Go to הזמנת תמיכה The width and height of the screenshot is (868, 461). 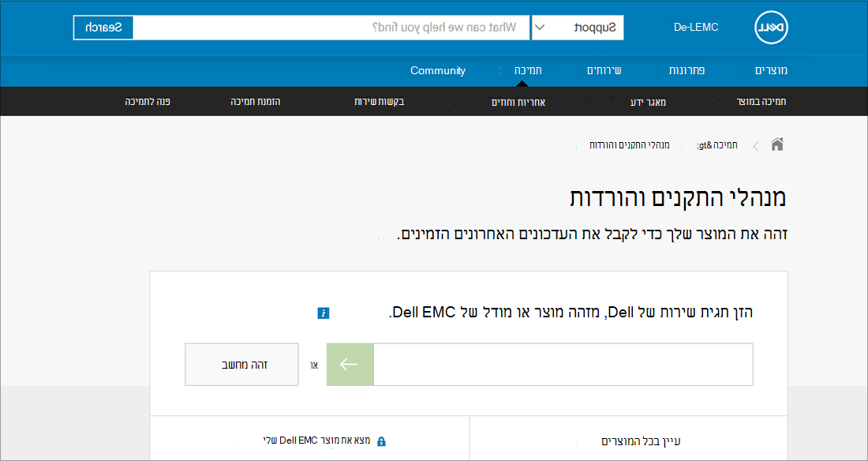[x=255, y=102]
